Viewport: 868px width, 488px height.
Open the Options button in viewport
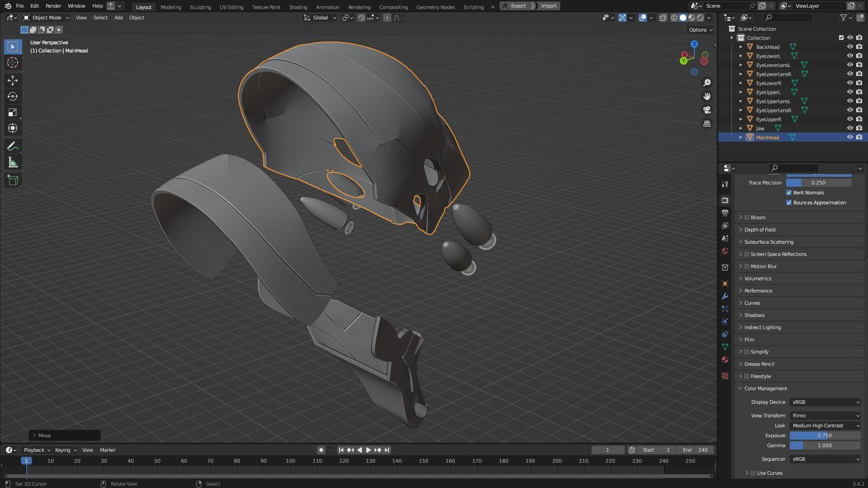pyautogui.click(x=700, y=30)
